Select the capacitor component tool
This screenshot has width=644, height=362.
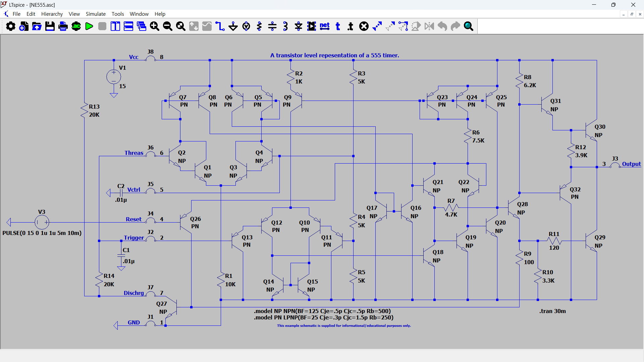[x=272, y=26]
